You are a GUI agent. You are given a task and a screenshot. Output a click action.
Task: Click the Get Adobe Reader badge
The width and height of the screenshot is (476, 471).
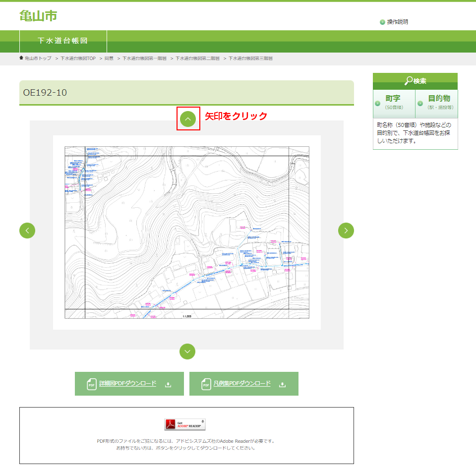tap(185, 424)
